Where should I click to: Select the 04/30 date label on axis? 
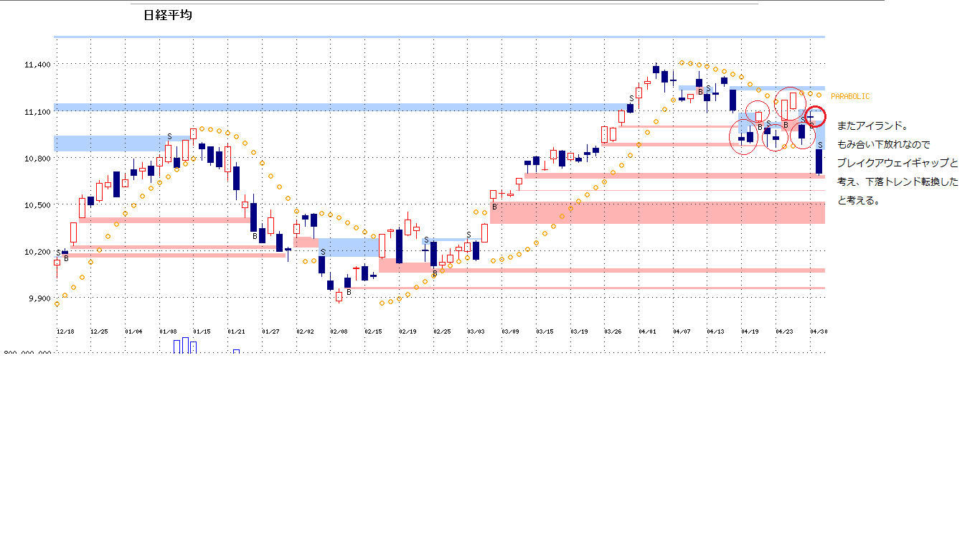coord(819,332)
